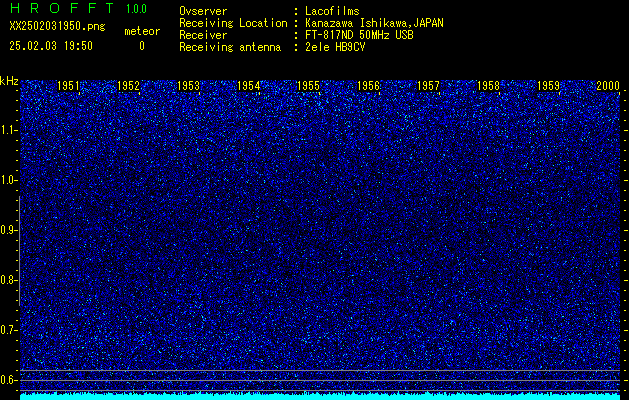Viewport: 629px width, 400px height.
Task: Click the 1958 time marker
Action: coord(488,85)
